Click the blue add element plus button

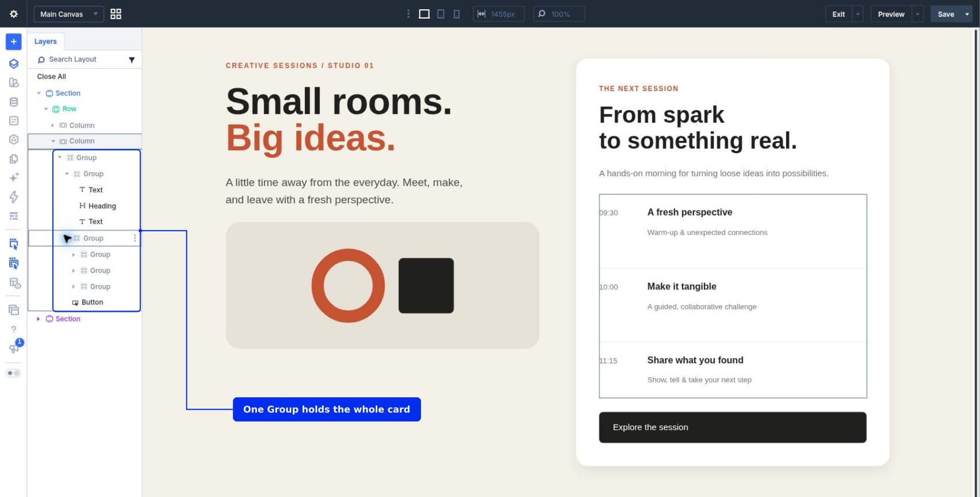click(14, 41)
